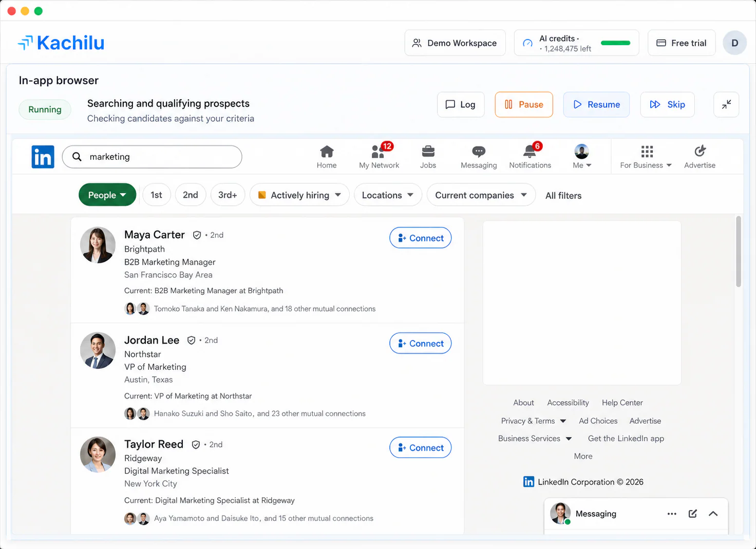This screenshot has height=549, width=756.
Task: Open the Messaging speech bubble icon
Action: point(479,152)
